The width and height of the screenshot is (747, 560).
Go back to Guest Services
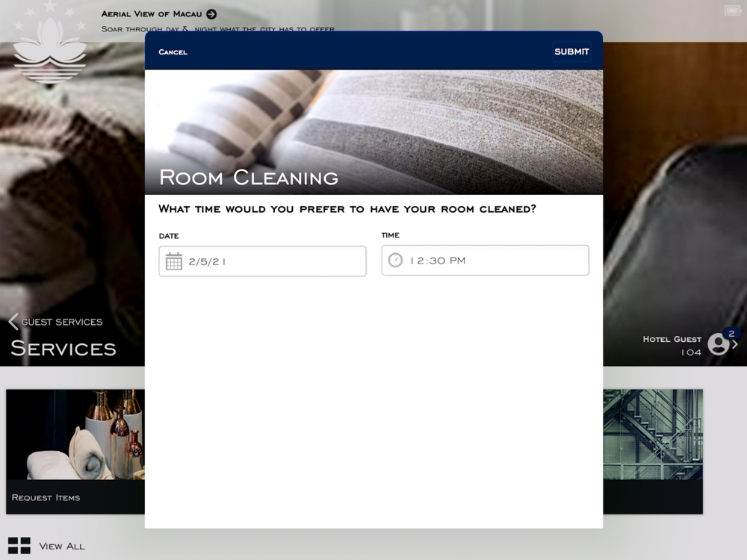click(x=62, y=322)
